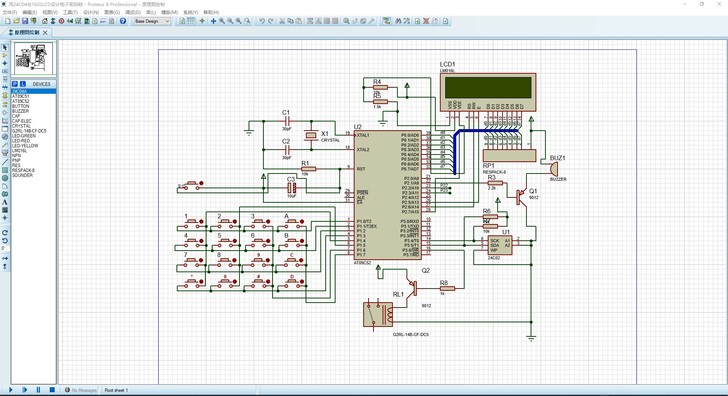This screenshot has height=396, width=728.
Task: Select LED-GREEN in the devices list
Action: 24,136
